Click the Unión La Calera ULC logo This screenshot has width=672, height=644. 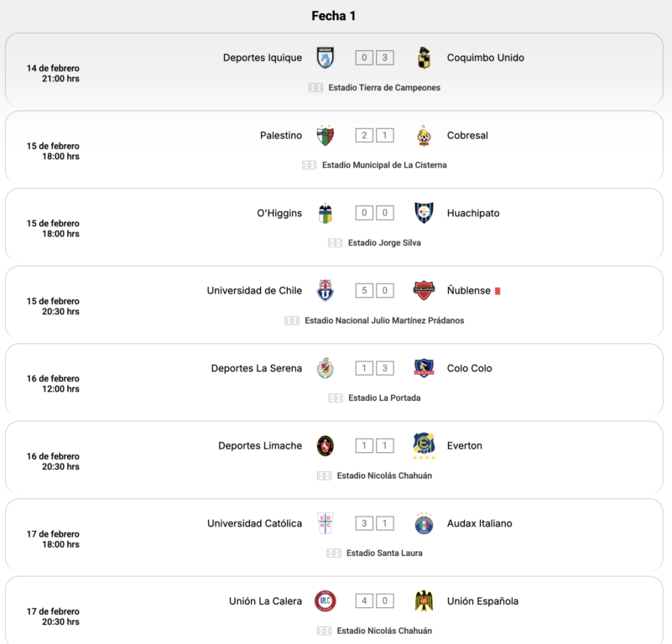coord(326,600)
